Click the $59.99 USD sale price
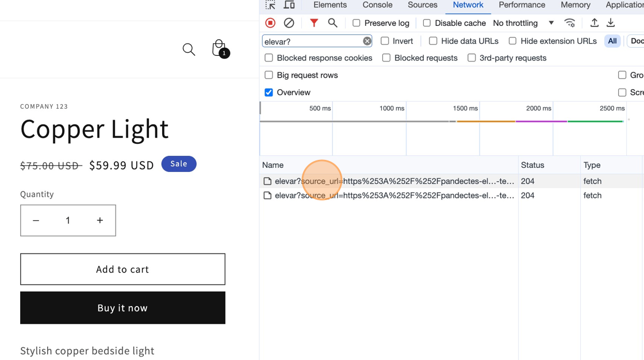This screenshot has height=360, width=644. tap(121, 165)
